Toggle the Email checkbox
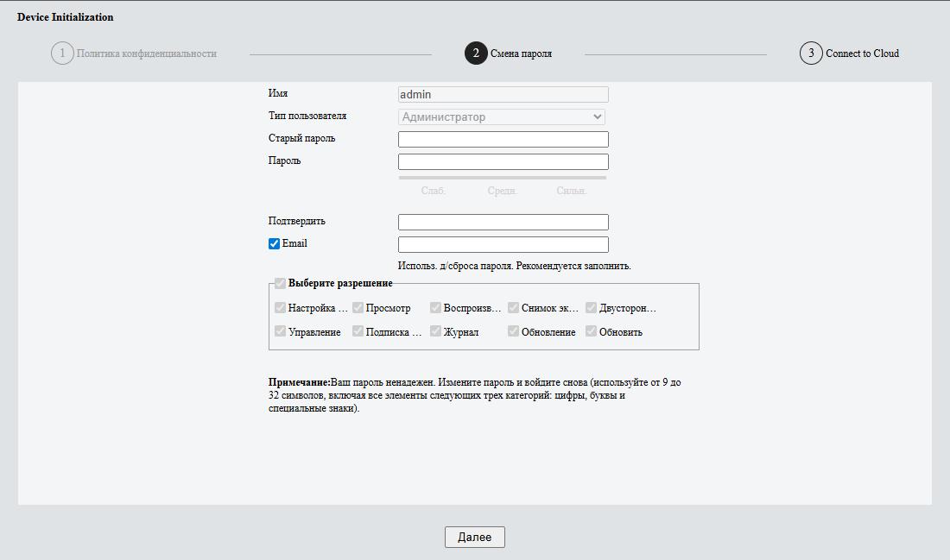Viewport: 950px width, 560px height. click(x=275, y=244)
